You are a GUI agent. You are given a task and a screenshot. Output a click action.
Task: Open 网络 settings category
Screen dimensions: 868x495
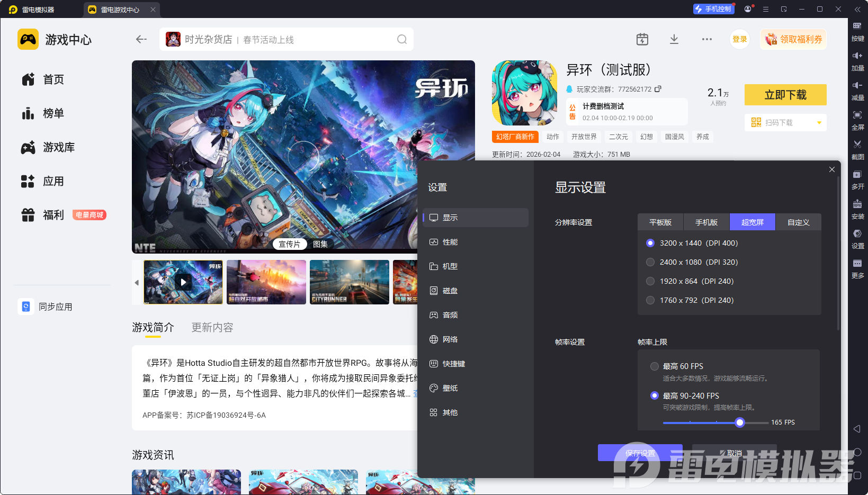(476, 339)
